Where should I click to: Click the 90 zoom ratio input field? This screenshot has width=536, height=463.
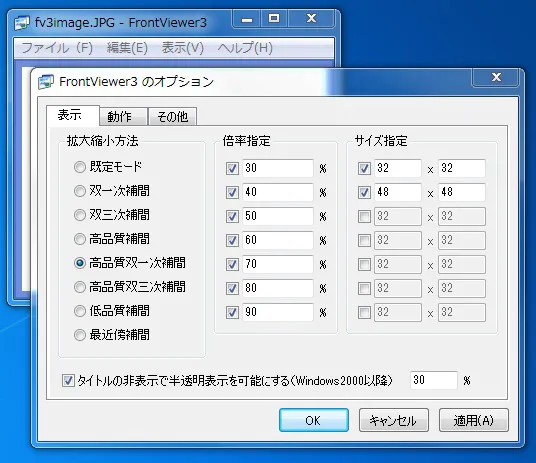pyautogui.click(x=278, y=312)
